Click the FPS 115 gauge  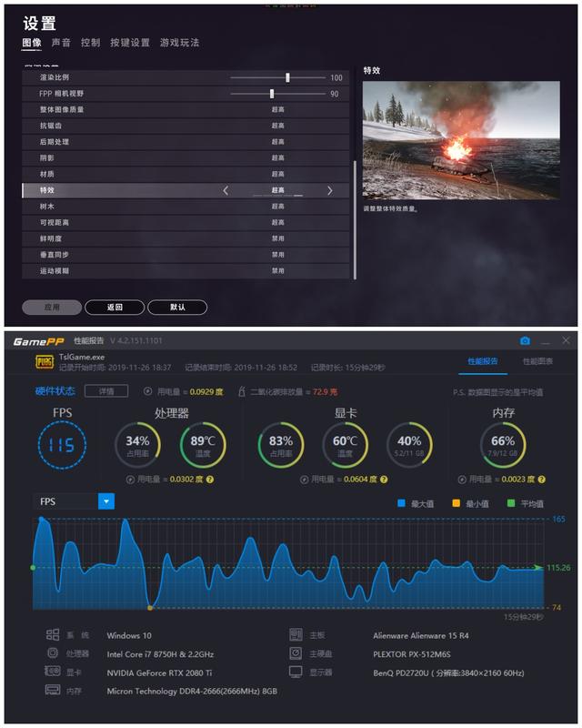(x=62, y=445)
